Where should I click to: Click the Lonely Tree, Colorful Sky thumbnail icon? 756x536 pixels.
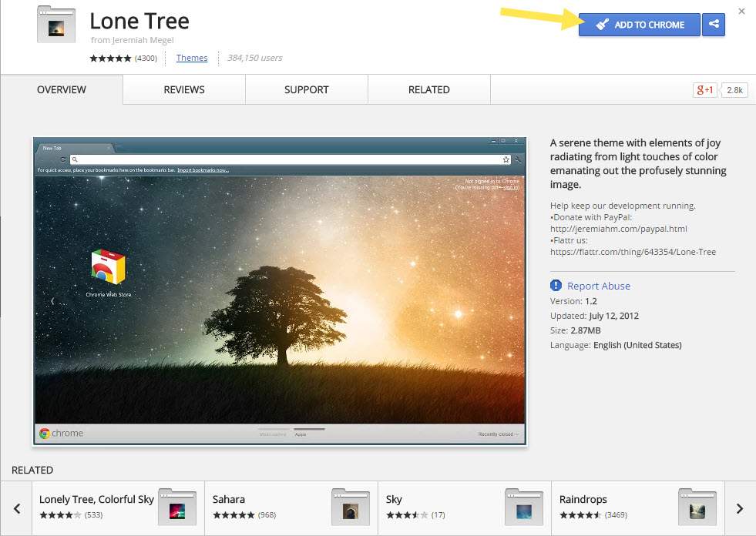click(176, 507)
